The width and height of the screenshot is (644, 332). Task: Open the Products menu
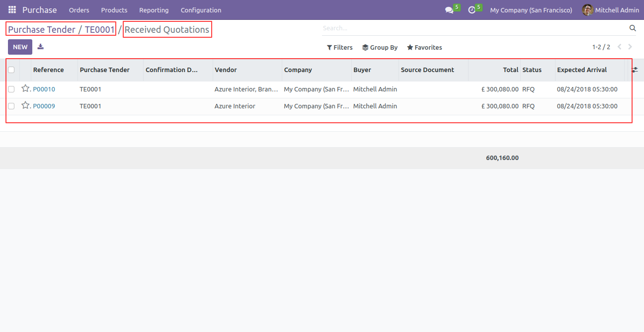pos(114,10)
